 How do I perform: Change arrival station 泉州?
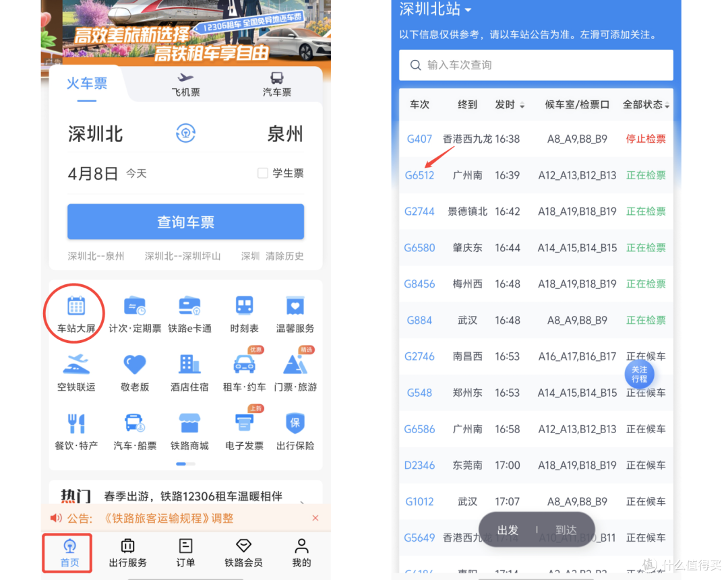click(x=285, y=133)
